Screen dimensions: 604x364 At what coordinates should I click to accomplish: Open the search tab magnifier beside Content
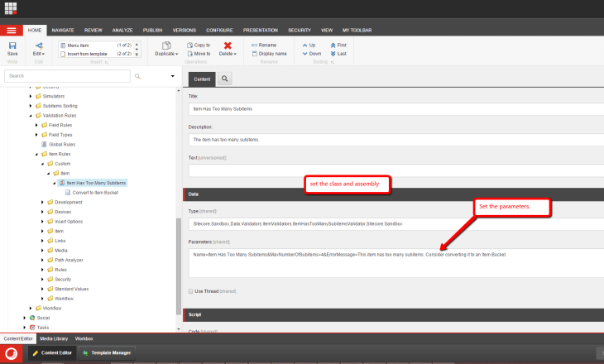(224, 79)
